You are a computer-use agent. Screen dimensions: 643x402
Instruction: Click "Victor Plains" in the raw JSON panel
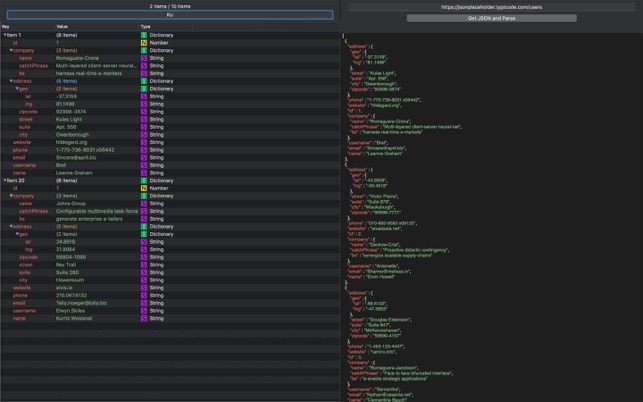click(383, 196)
